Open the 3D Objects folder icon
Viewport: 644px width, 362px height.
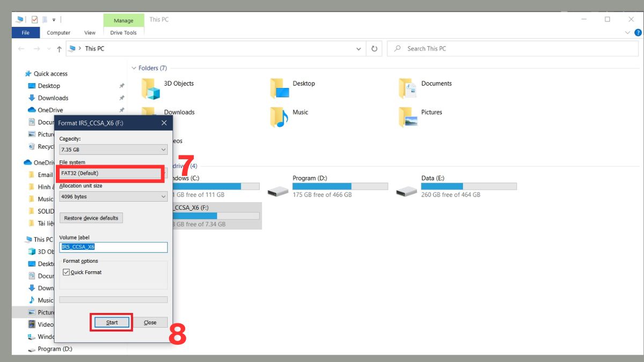(151, 88)
